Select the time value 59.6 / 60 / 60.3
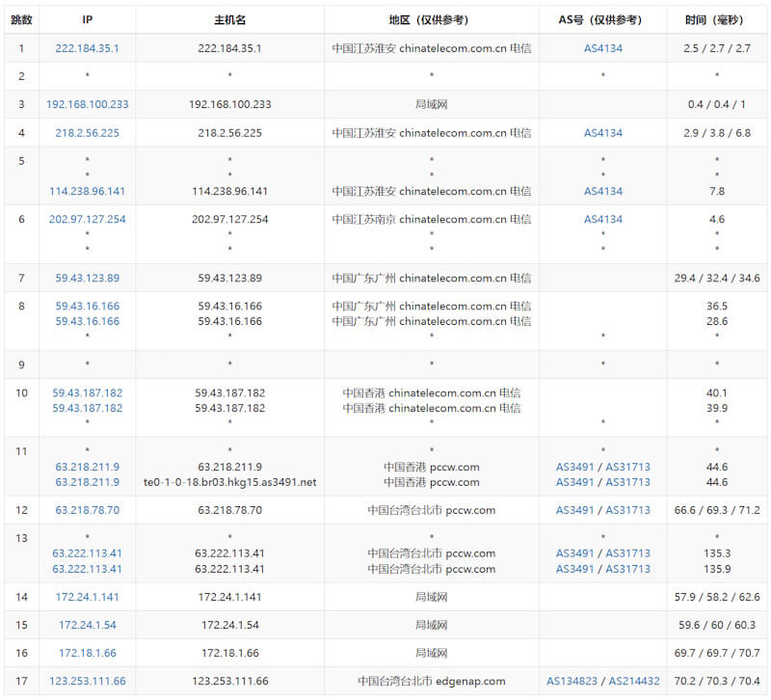 point(717,625)
